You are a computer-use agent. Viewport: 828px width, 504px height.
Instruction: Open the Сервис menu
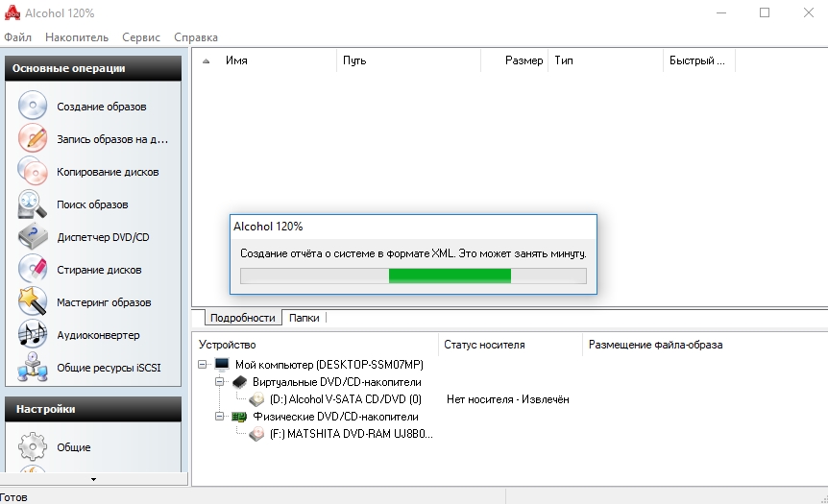tap(141, 37)
